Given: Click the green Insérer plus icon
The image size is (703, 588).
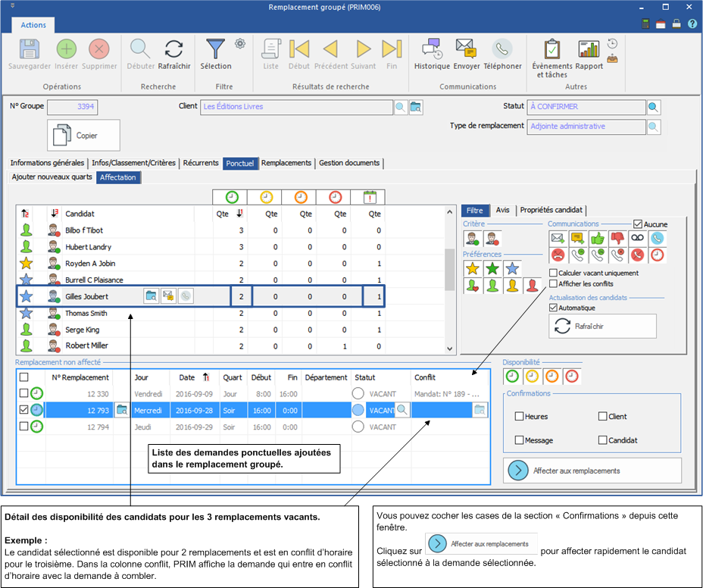Looking at the screenshot, I should pos(67,49).
